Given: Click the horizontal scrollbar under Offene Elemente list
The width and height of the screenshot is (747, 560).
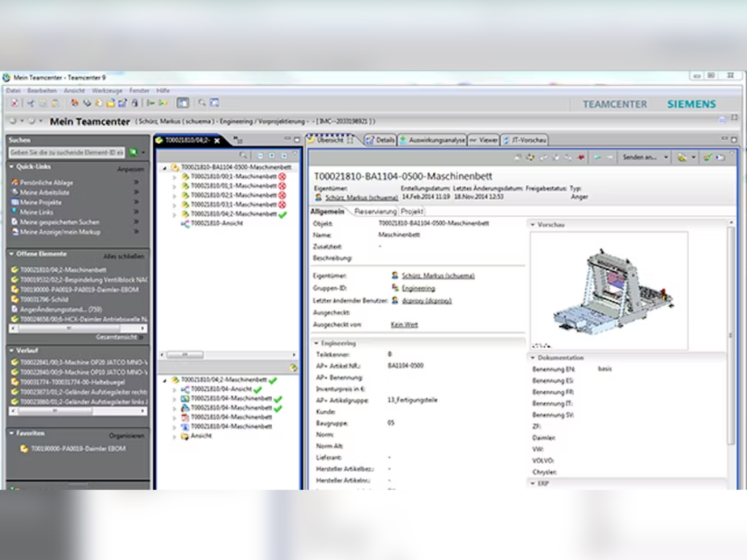Looking at the screenshot, I should point(78,328).
